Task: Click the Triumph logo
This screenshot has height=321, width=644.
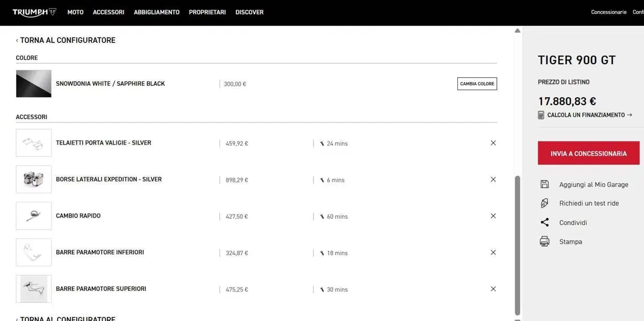Action: click(34, 12)
